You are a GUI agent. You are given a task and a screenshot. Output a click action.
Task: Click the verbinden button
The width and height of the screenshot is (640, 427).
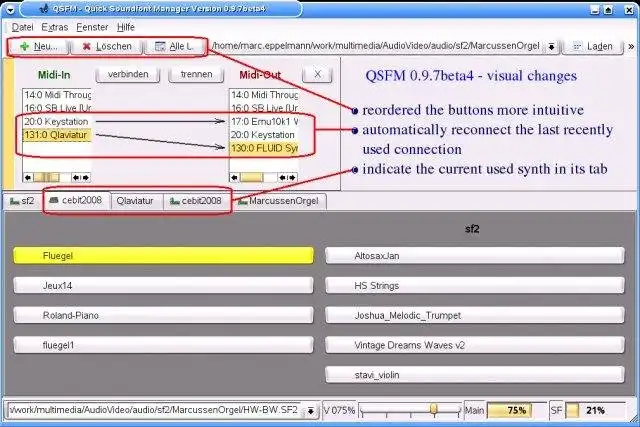point(128,74)
